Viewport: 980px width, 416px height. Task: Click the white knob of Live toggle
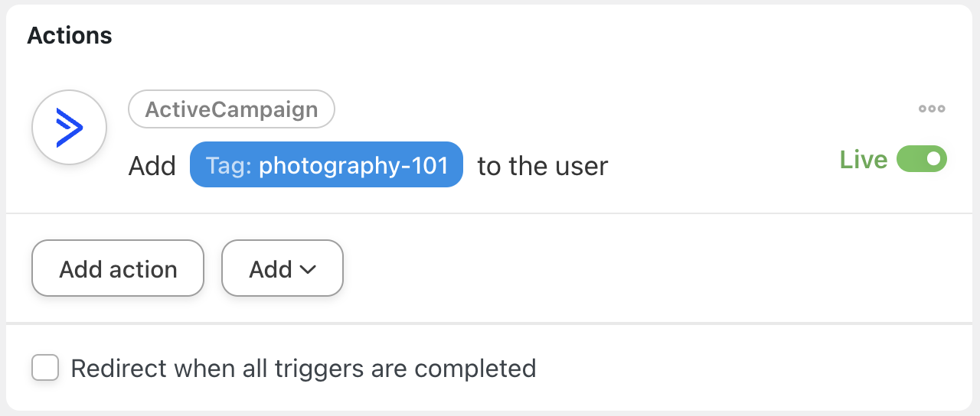coord(933,159)
